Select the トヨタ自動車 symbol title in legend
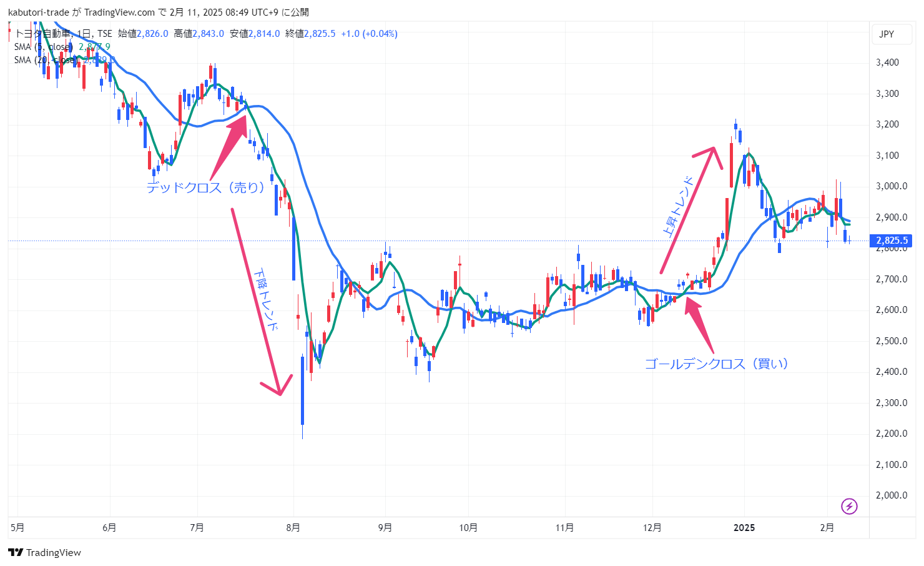 (44, 34)
